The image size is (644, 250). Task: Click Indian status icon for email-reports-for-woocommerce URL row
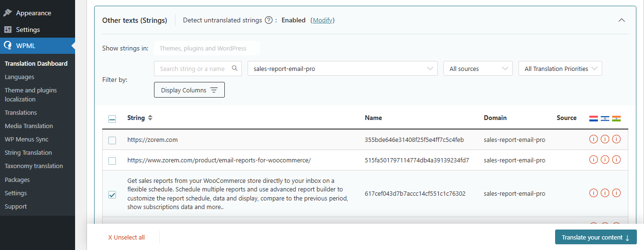pos(616,160)
